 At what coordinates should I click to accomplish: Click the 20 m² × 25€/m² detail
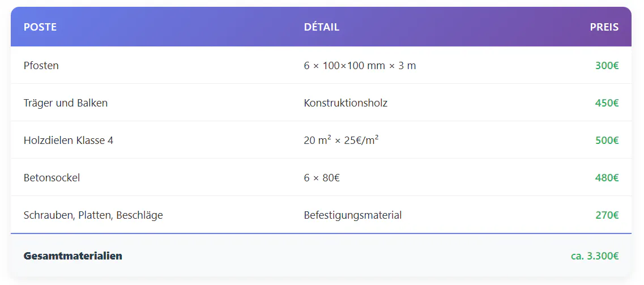341,141
